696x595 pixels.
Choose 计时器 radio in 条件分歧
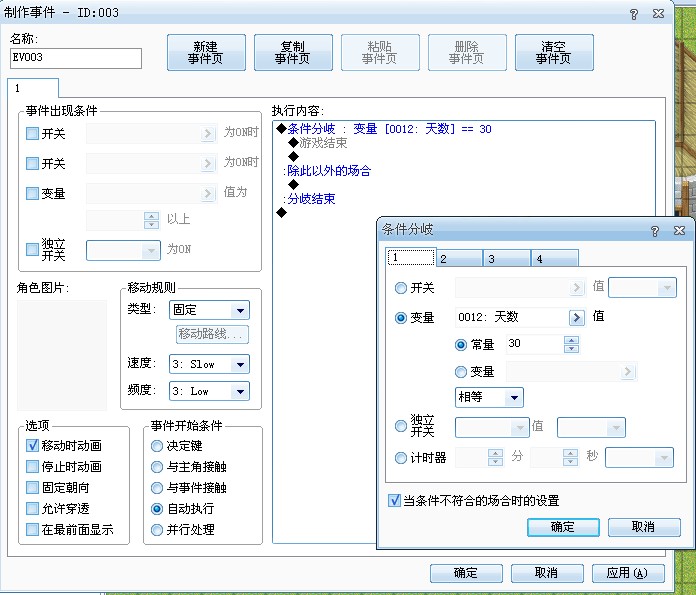click(400, 458)
